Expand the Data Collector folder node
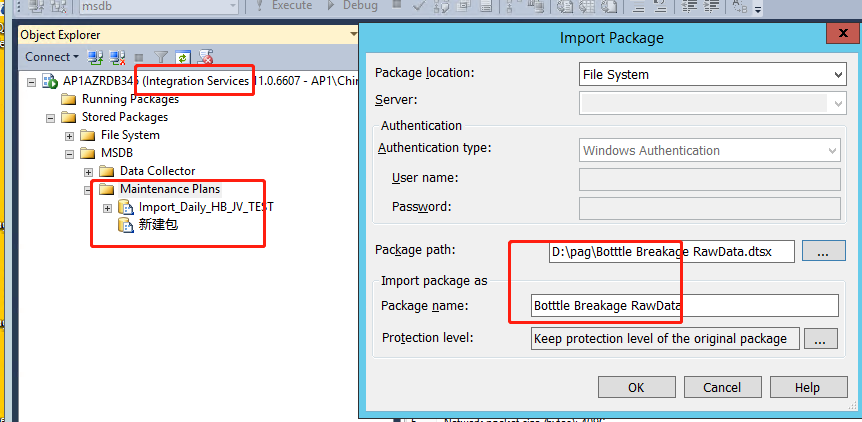The image size is (862, 422). (88, 172)
